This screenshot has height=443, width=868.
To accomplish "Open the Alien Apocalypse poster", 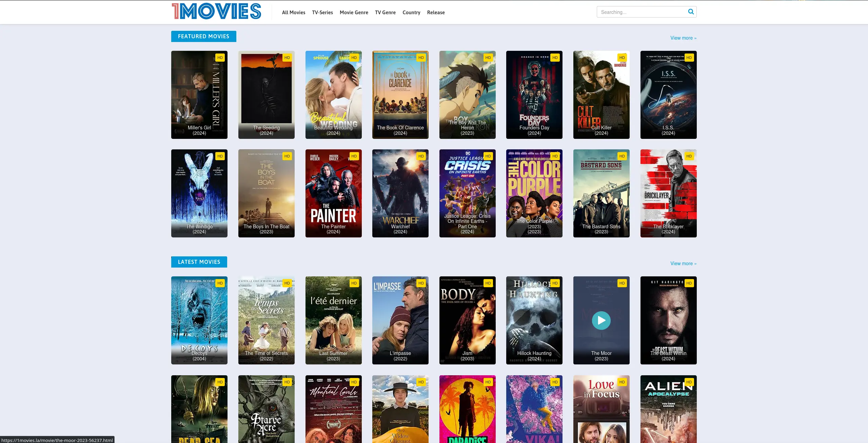I will point(669,409).
